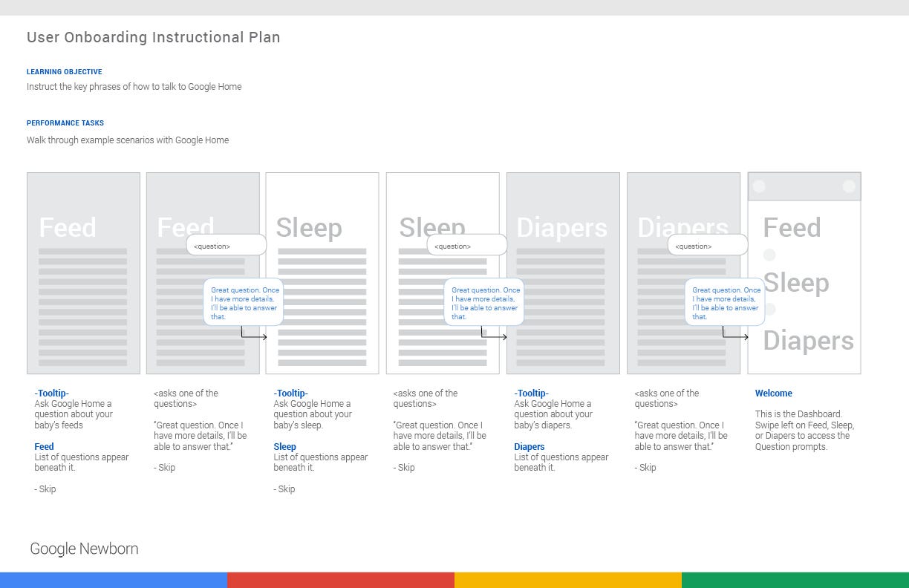
Task: Click the blue 'Diapers' caption heading below the wireframes
Action: 530,447
